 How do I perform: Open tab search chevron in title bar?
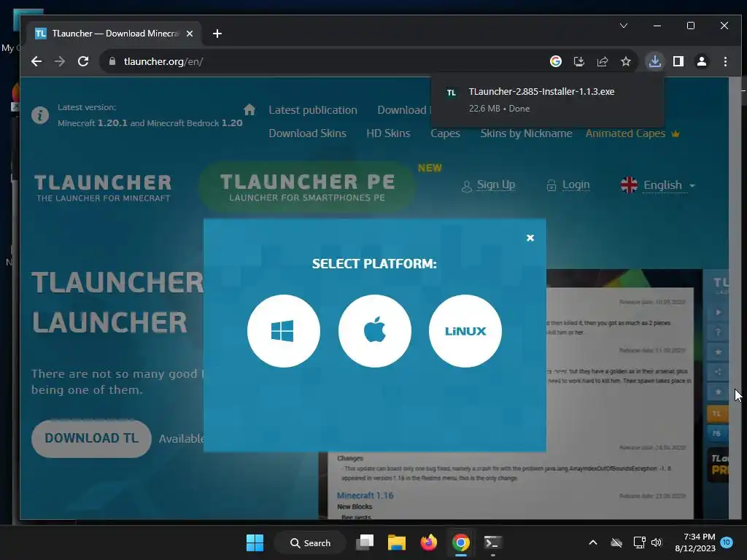(x=624, y=26)
